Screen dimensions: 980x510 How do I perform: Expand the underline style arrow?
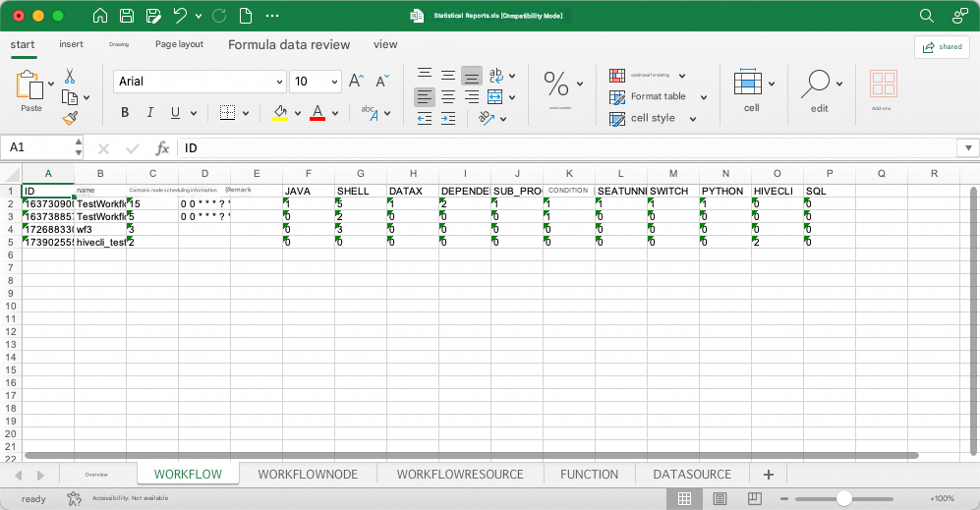coord(194,113)
